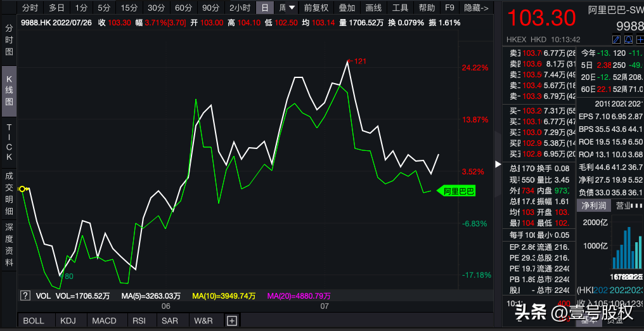Select the K线图 sidebar view
Viewport: 644px width, 331px height.
9,91
